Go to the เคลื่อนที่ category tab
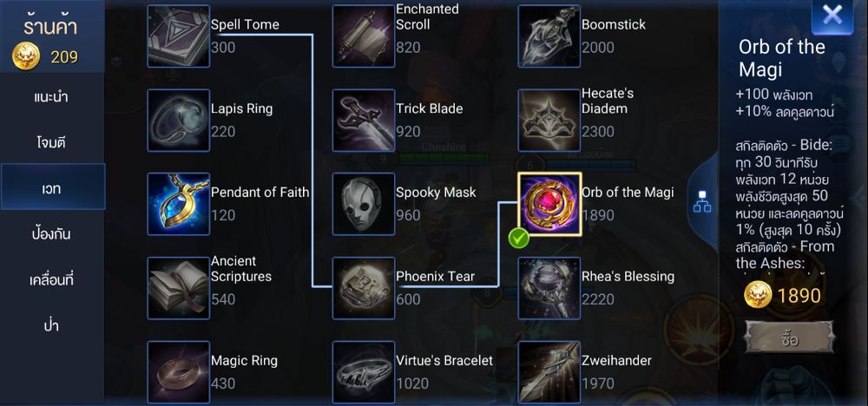868x406 pixels. [x=52, y=280]
